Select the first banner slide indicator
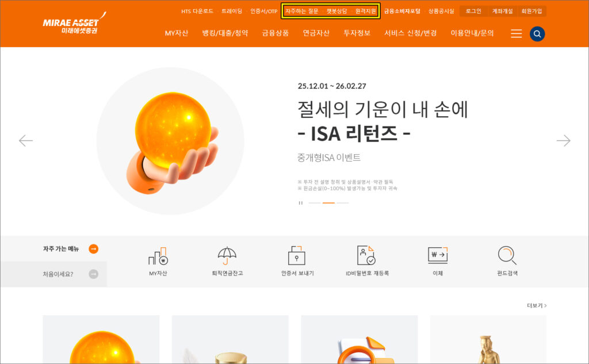 [x=315, y=203]
